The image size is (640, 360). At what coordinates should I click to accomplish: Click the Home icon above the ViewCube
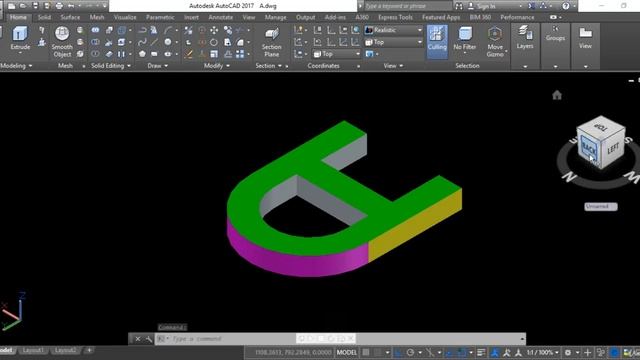[557, 95]
